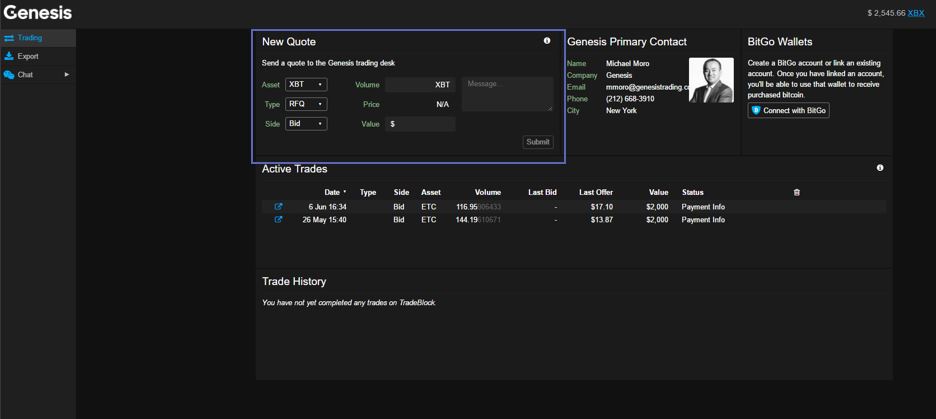Open the 26 May 15:40 trade link icon
This screenshot has width=936, height=419.
tap(278, 220)
